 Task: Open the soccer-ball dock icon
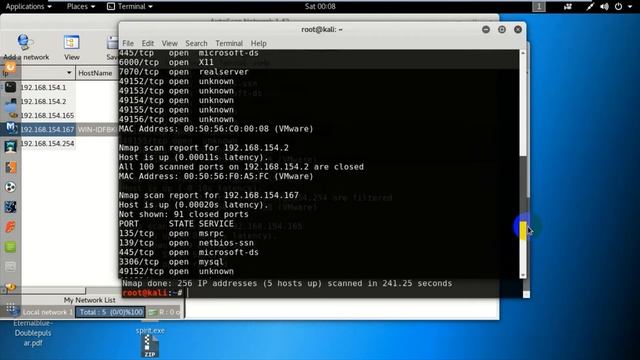[x=11, y=187]
